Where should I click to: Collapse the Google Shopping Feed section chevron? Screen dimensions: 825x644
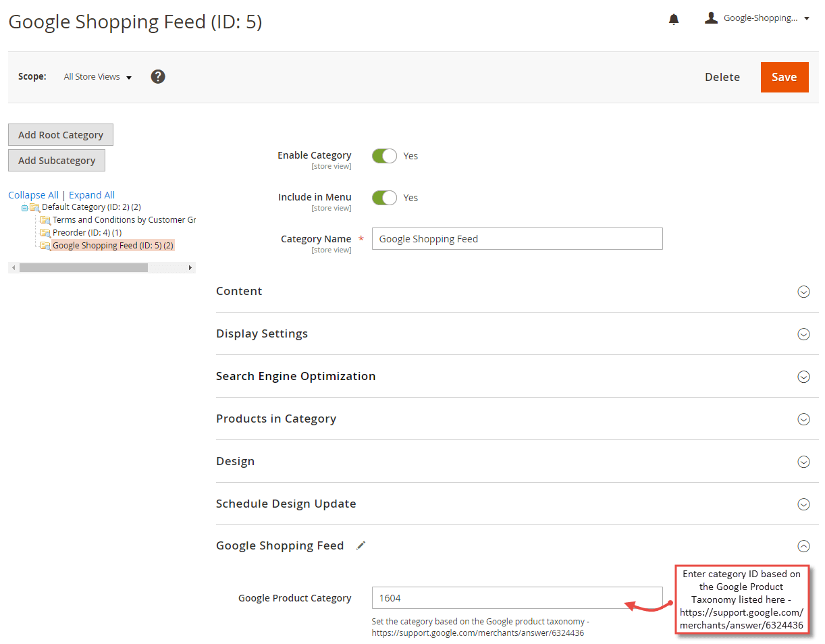click(x=803, y=546)
